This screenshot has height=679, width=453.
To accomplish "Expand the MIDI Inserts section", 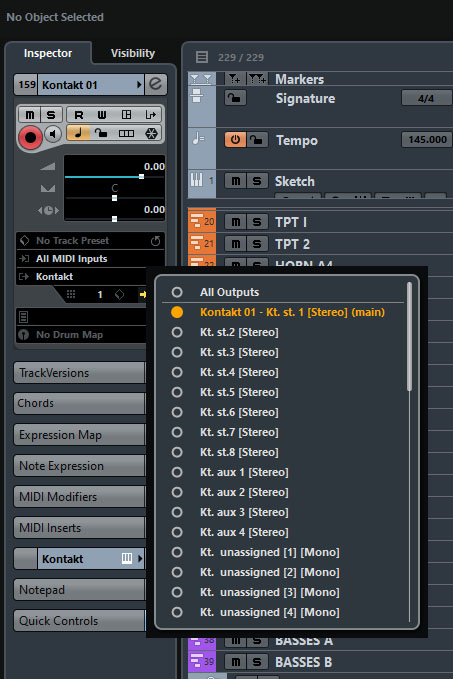I will tap(79, 527).
